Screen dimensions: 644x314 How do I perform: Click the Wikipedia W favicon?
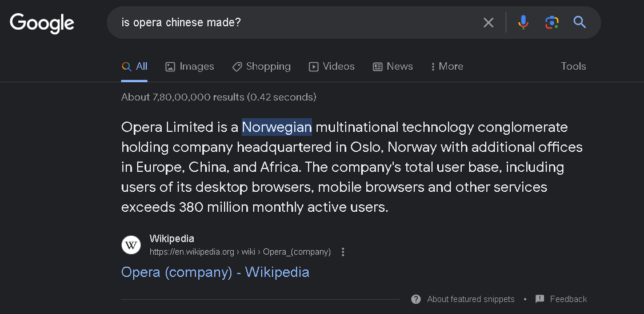[x=131, y=245]
